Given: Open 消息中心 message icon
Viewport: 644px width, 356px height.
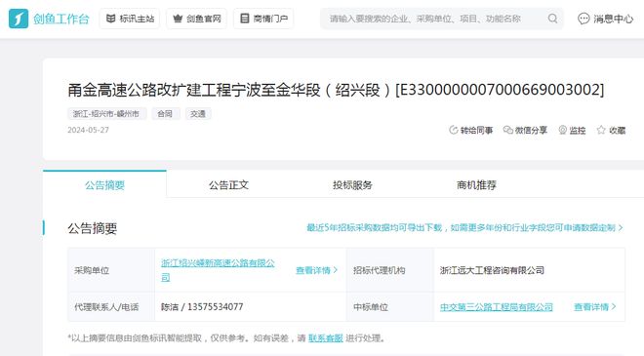Looking at the screenshot, I should tap(584, 19).
